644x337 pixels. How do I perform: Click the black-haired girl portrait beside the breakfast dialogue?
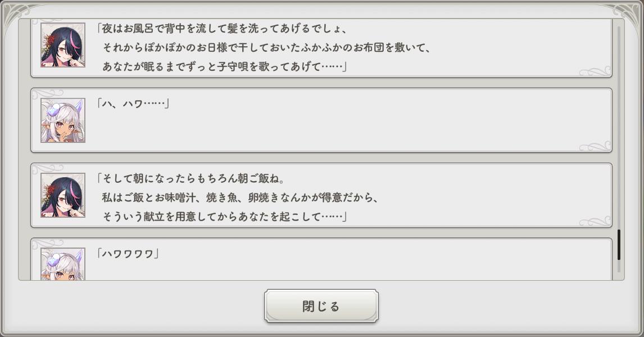point(62,195)
